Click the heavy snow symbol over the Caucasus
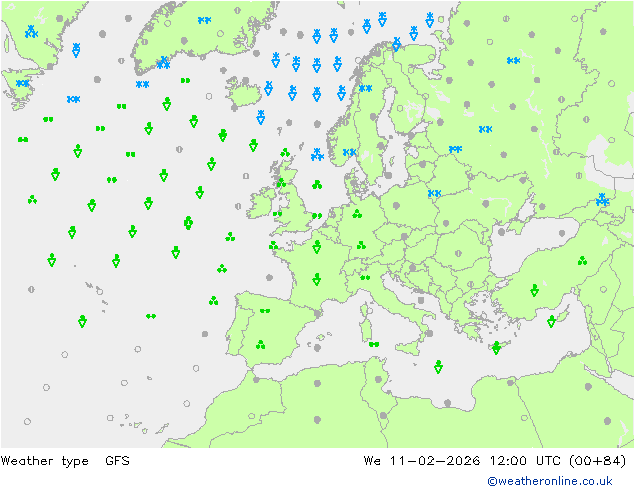The height and width of the screenshot is (490, 634). [602, 199]
